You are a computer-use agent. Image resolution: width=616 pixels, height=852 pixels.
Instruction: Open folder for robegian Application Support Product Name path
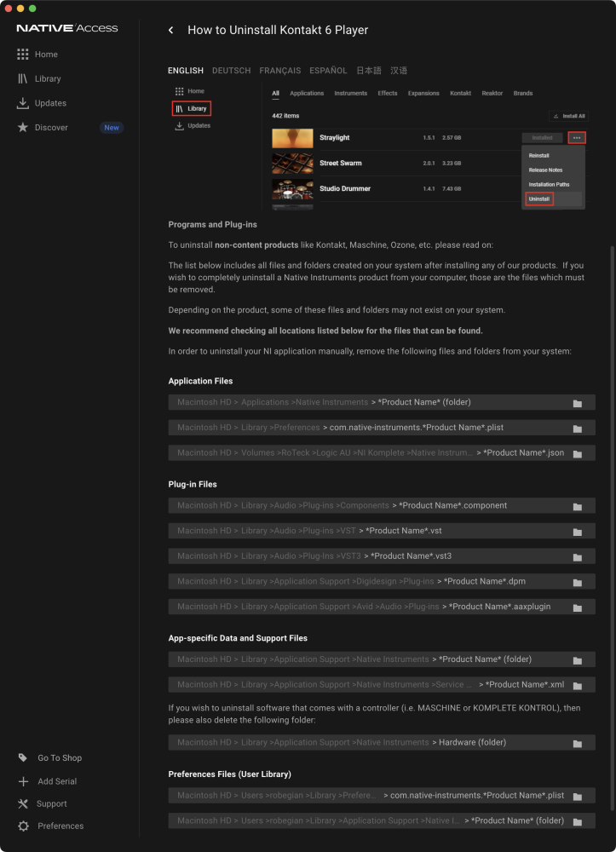(578, 821)
